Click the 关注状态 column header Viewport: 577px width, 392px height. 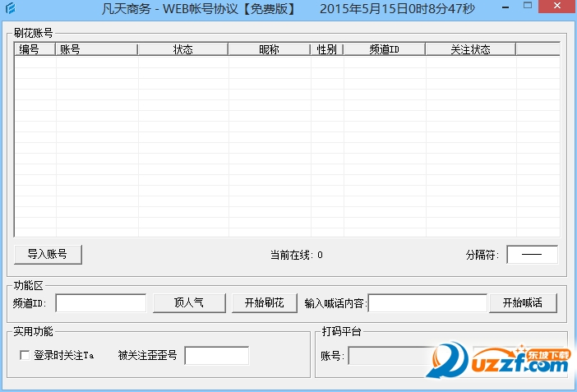coord(471,49)
